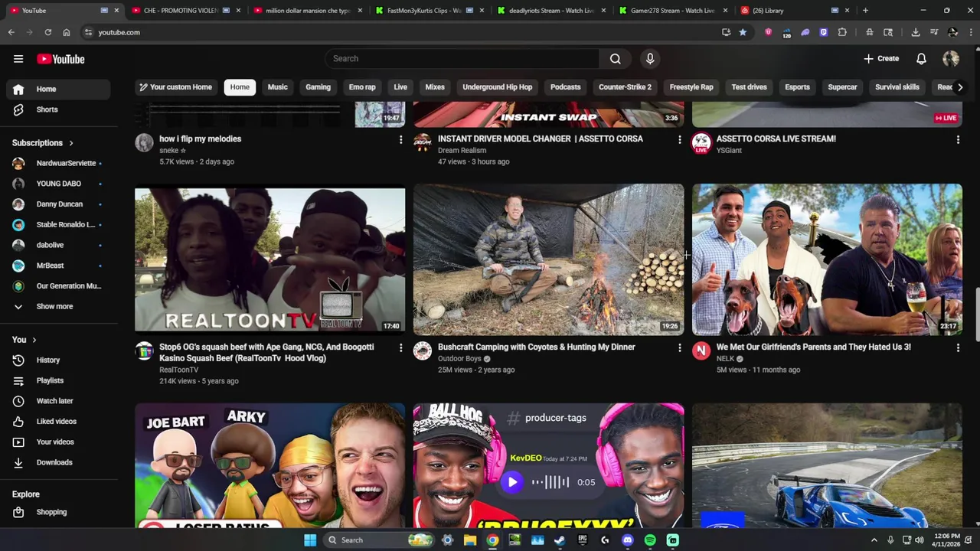The height and width of the screenshot is (551, 980).
Task: Open the Outdoor Boys channel avatar
Action: pos(423,351)
